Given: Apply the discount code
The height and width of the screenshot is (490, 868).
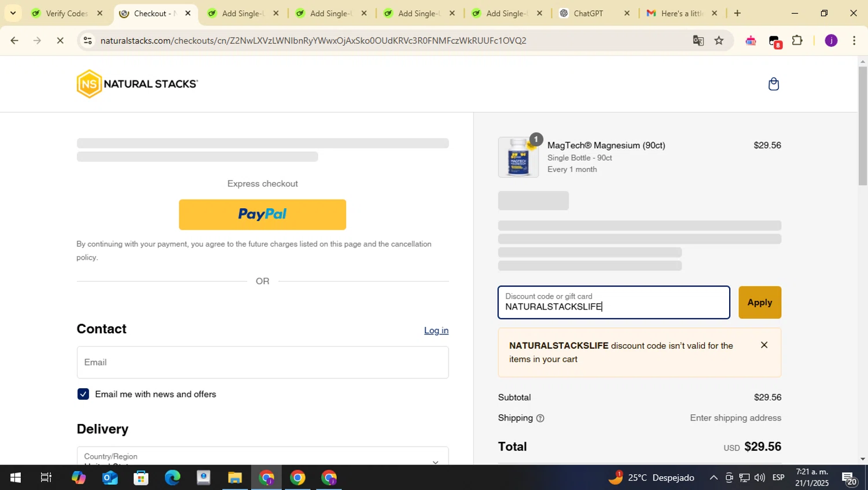Looking at the screenshot, I should coord(759,303).
